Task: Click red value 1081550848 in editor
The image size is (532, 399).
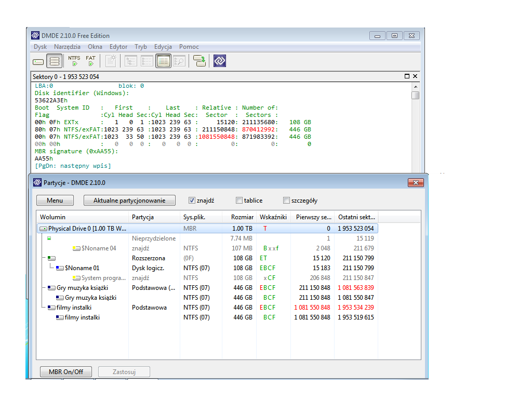Action: 217,137
